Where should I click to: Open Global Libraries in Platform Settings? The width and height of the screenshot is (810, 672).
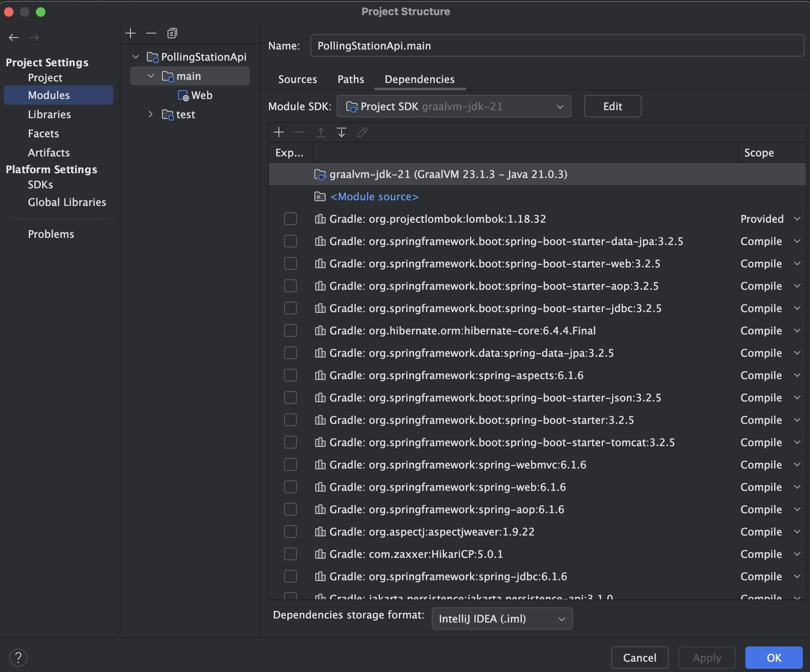point(59,202)
